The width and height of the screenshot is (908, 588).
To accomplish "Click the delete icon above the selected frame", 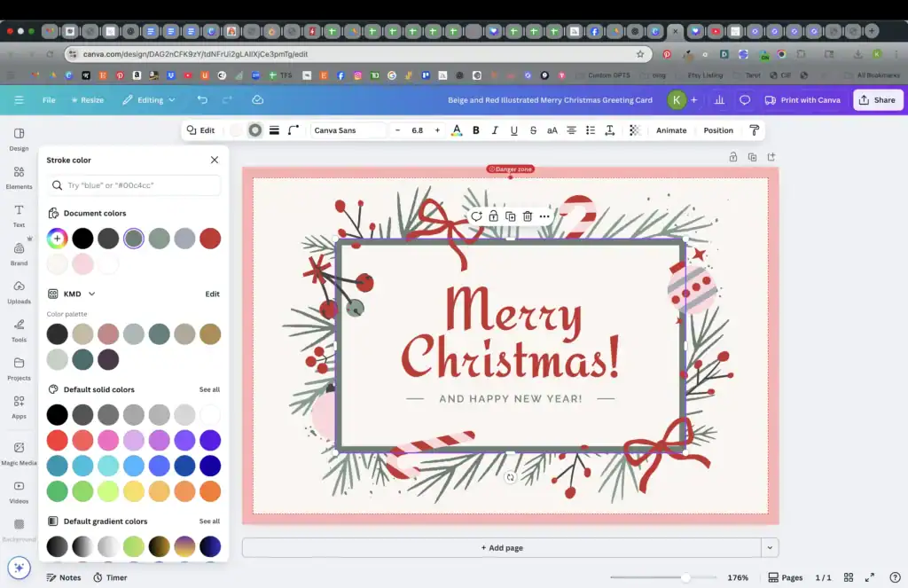I will [528, 216].
